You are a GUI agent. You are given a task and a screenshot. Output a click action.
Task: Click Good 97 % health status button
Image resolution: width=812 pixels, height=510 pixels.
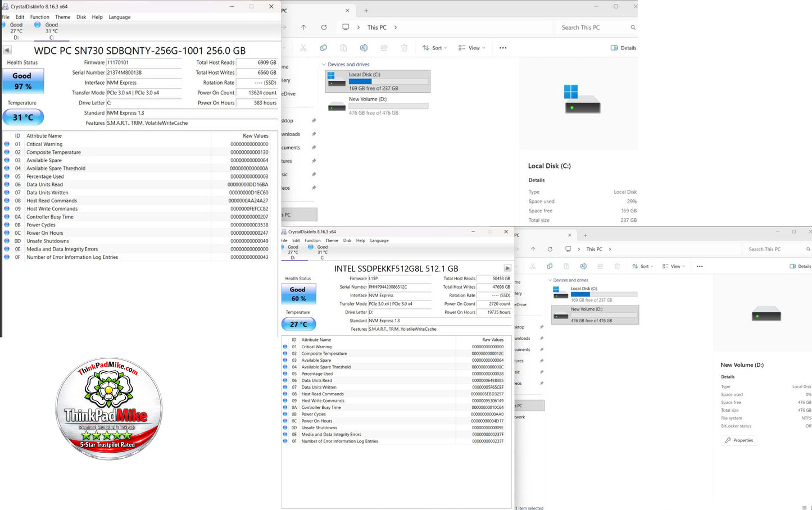pos(23,81)
